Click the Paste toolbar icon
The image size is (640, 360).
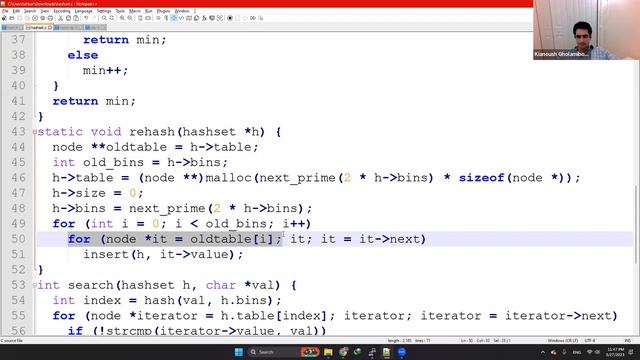click(76, 18)
